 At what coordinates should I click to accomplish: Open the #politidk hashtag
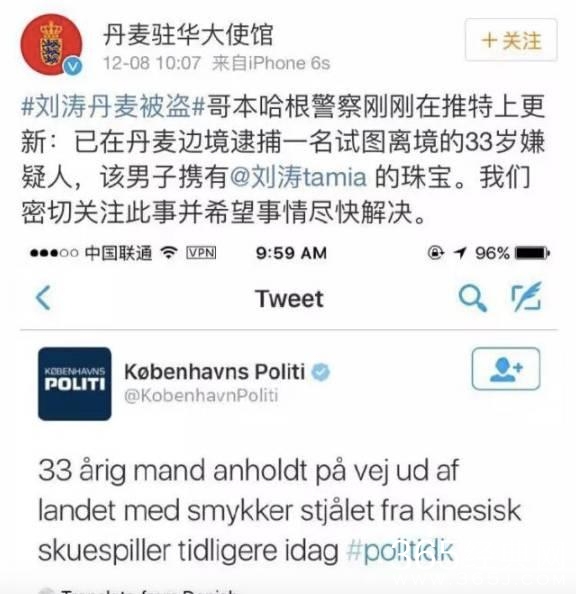click(x=400, y=550)
